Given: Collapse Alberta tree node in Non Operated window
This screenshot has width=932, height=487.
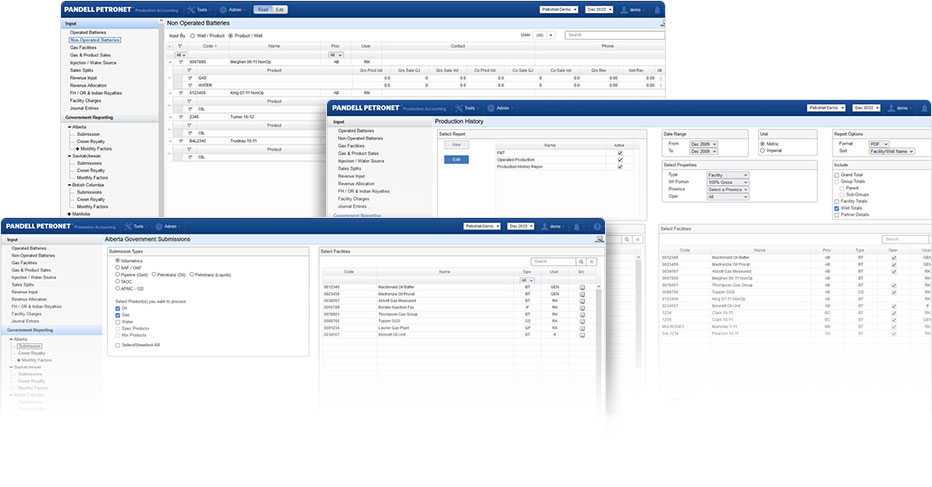Looking at the screenshot, I should click(x=70, y=127).
